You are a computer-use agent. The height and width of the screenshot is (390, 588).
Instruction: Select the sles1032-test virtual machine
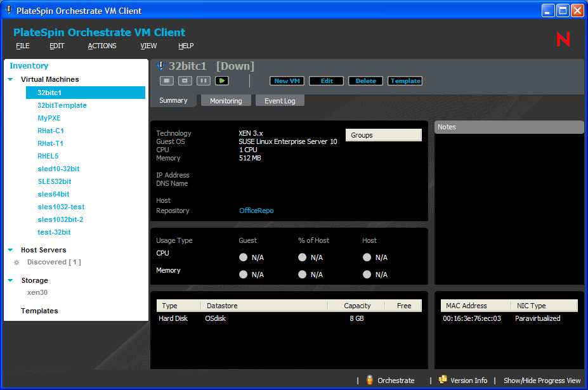point(61,207)
